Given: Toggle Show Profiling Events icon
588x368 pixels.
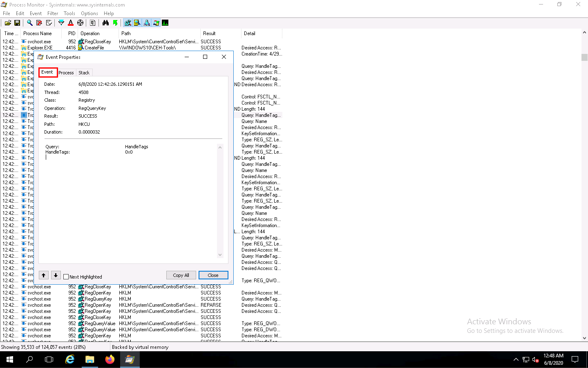Looking at the screenshot, I should 165,23.
